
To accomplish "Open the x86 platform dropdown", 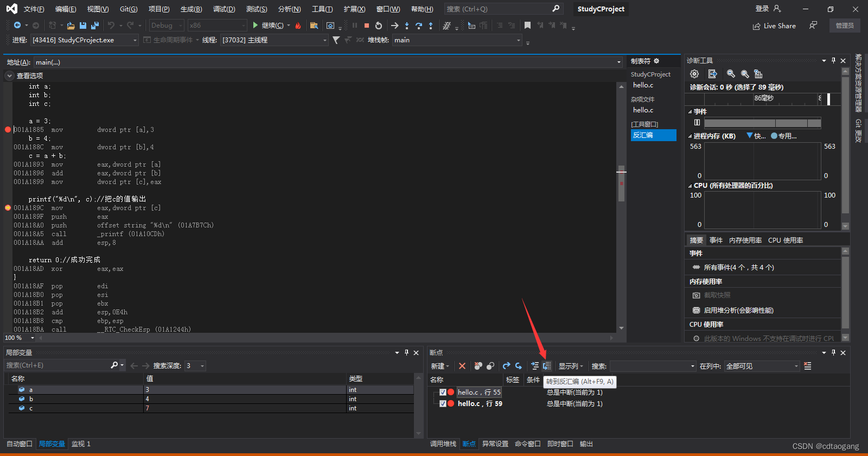I will [x=217, y=26].
